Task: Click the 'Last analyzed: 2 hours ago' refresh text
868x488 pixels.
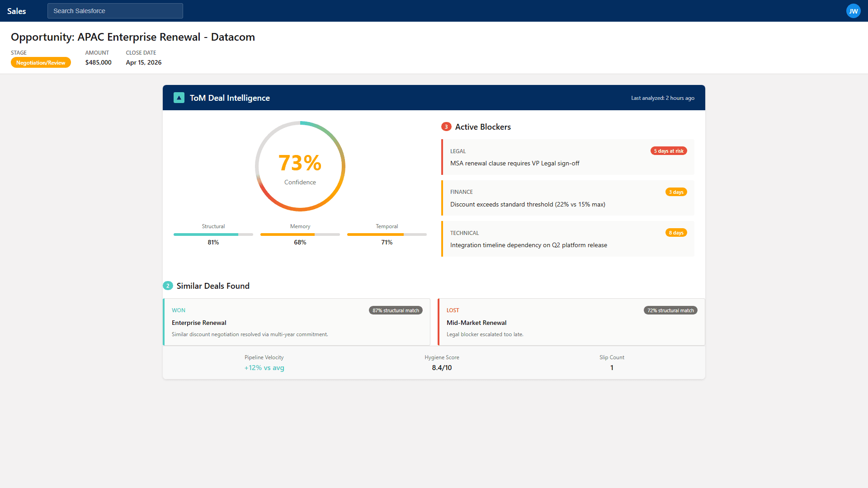Action: [663, 98]
